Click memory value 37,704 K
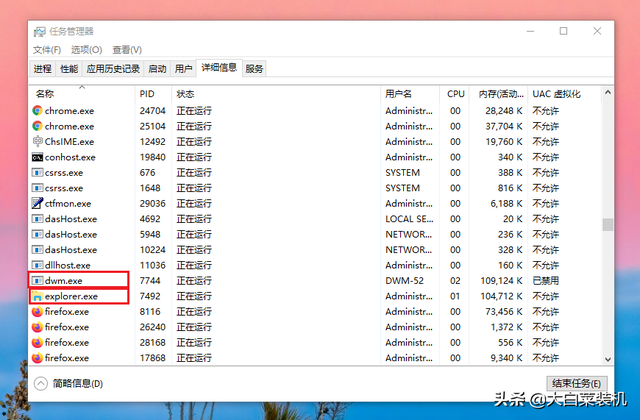The width and height of the screenshot is (640, 420). coord(504,126)
